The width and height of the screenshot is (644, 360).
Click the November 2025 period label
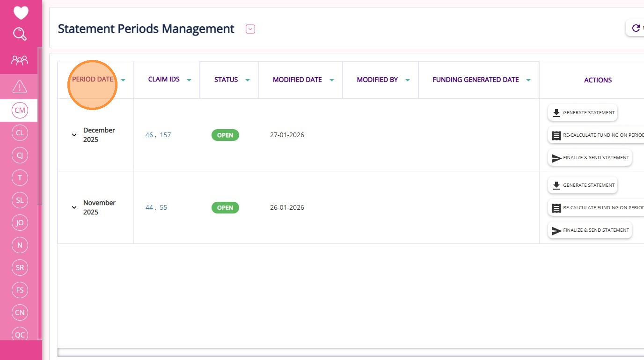[99, 207]
